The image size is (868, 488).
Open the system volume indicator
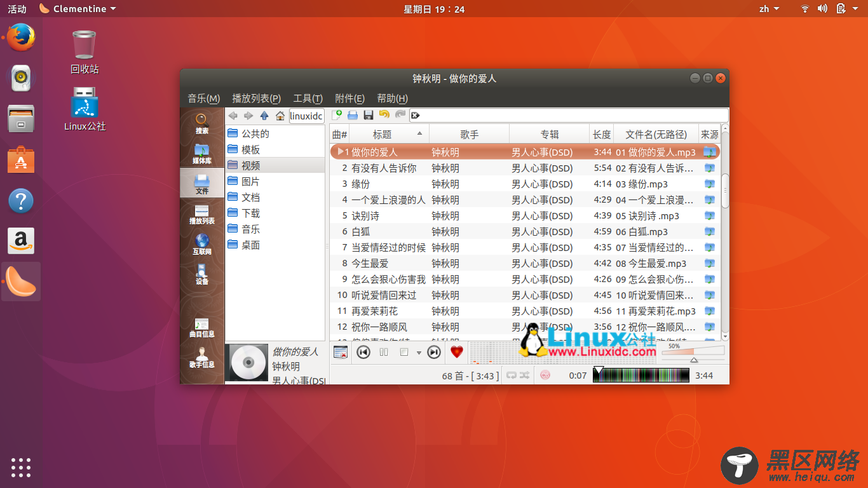coord(822,9)
